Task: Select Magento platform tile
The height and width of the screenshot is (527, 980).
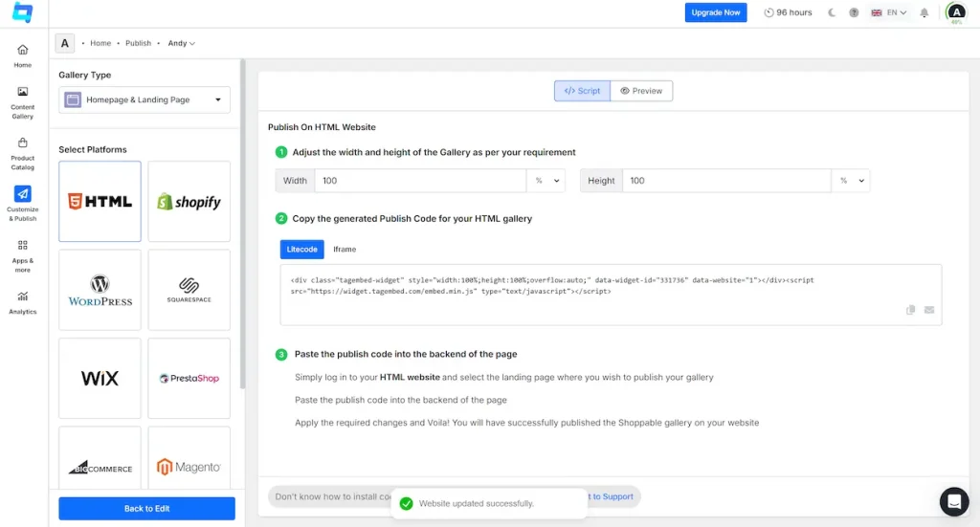Action: click(x=189, y=459)
